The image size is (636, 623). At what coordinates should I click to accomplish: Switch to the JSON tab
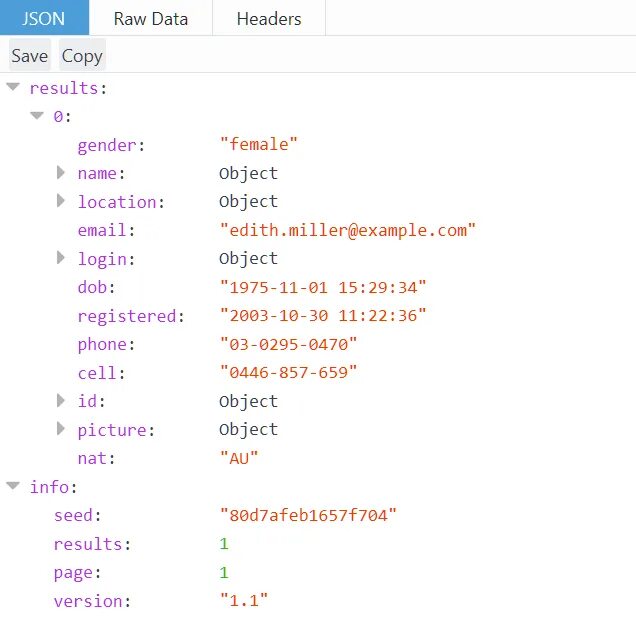pos(44,18)
